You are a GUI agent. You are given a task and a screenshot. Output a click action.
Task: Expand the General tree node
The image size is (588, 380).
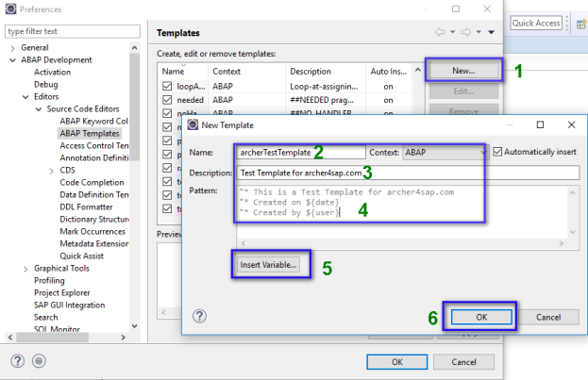(13, 48)
